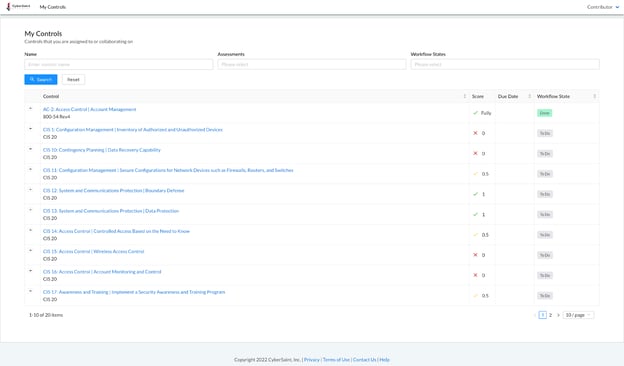The width and height of the screenshot is (624, 366).
Task: Open the CIS 14 Need to Know link
Action: pos(116,231)
